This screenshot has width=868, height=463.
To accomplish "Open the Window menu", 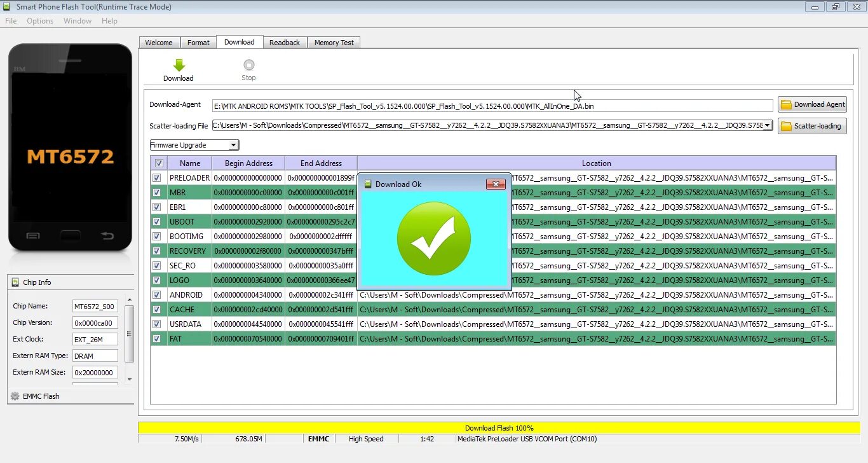I will pos(78,21).
